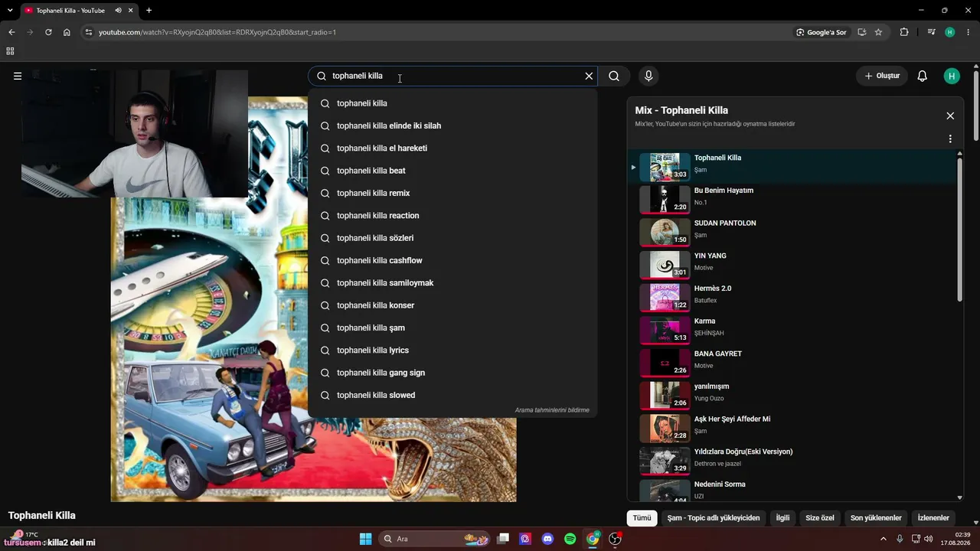Select suggestion 'tophaneli killa gang sign'
This screenshot has height=551, width=980.
coord(452,373)
